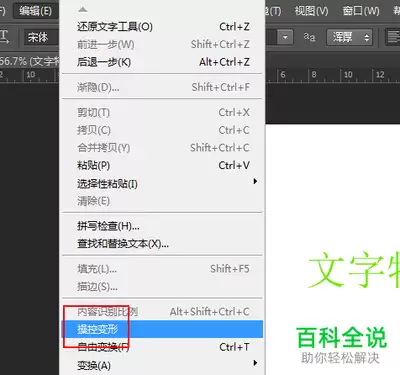Click the anti-aliasing aa icon

309,37
